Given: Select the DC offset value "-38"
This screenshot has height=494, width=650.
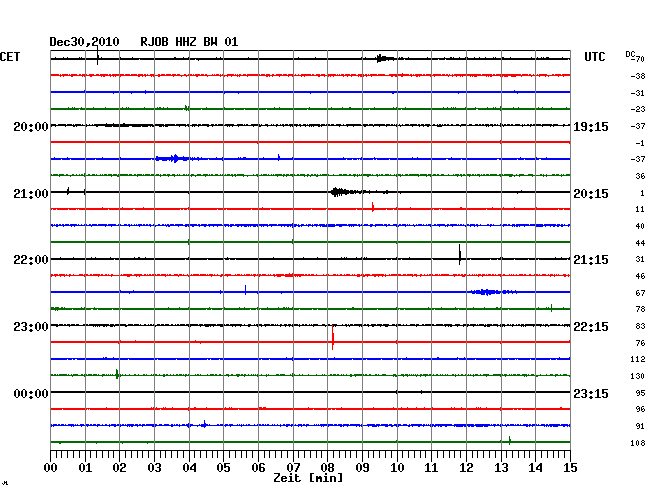Looking at the screenshot, I should tap(638, 76).
